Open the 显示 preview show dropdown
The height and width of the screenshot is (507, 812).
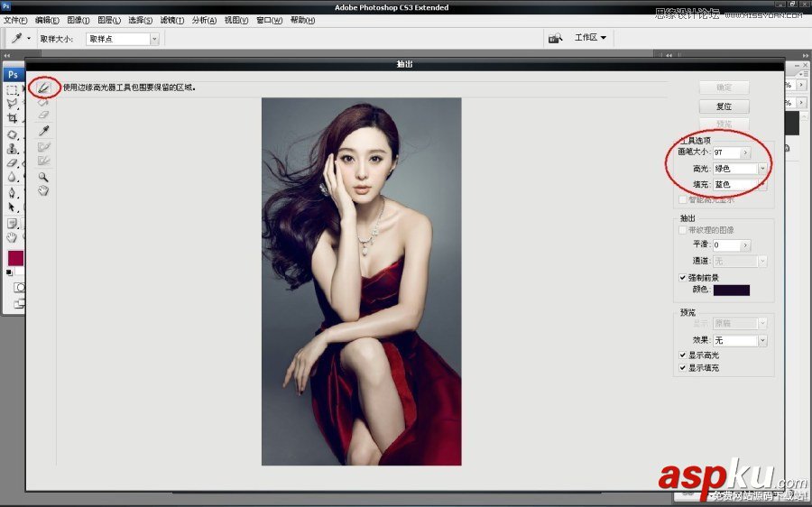[x=762, y=324]
